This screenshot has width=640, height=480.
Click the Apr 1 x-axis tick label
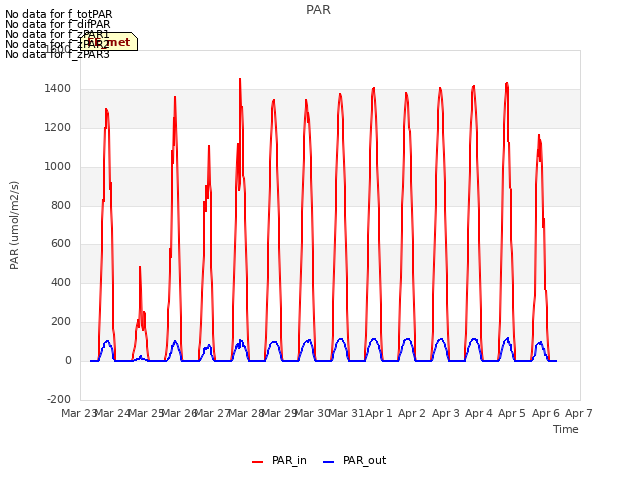(x=378, y=413)
